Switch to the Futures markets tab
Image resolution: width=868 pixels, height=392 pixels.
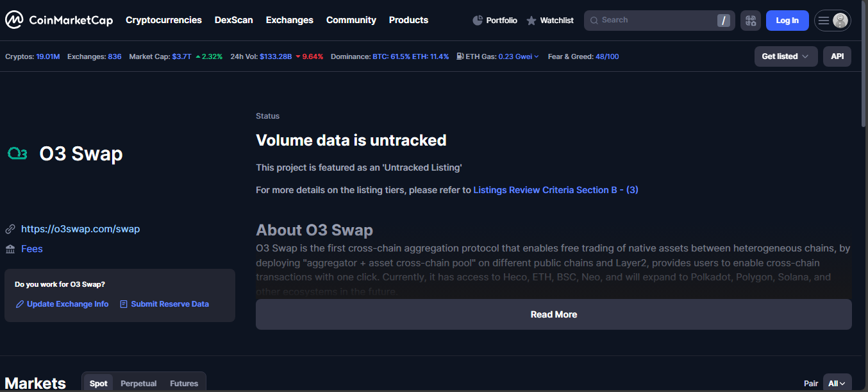point(184,383)
